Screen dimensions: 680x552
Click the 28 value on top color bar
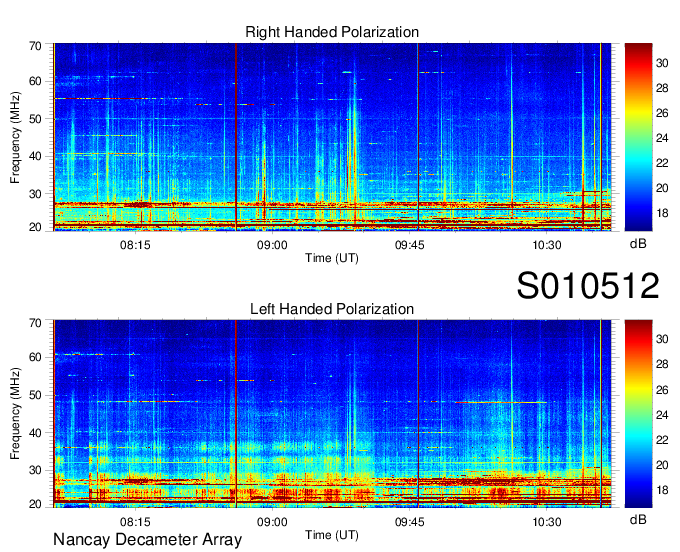(x=662, y=88)
